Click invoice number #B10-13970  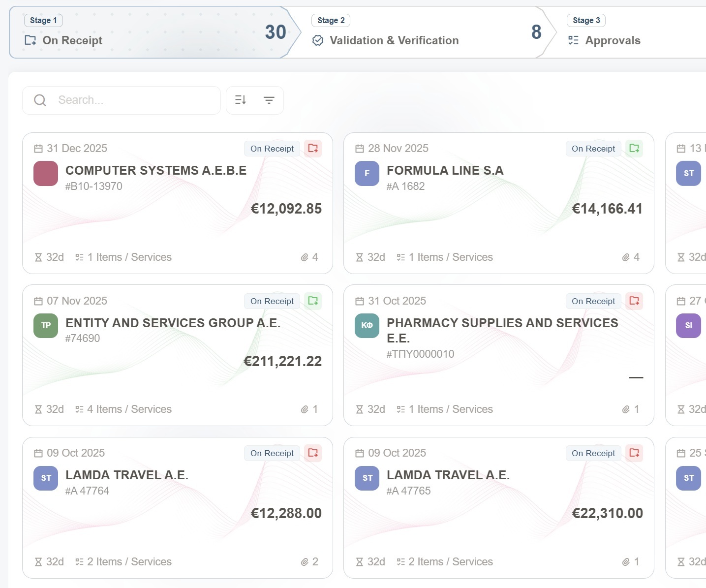click(x=94, y=186)
